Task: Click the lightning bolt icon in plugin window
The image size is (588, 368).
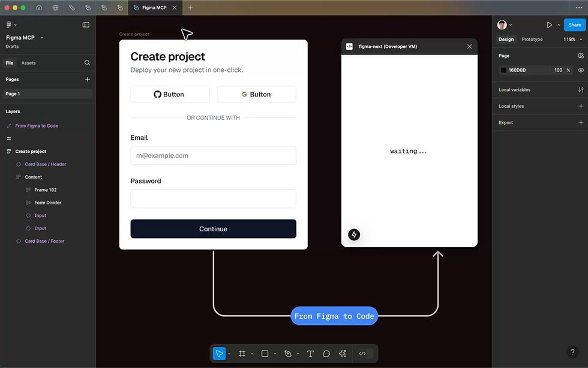Action: click(x=354, y=234)
